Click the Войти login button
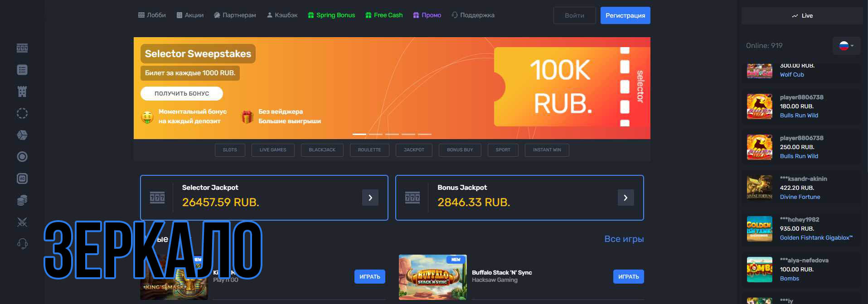Viewport: 868px width, 304px height. click(574, 15)
